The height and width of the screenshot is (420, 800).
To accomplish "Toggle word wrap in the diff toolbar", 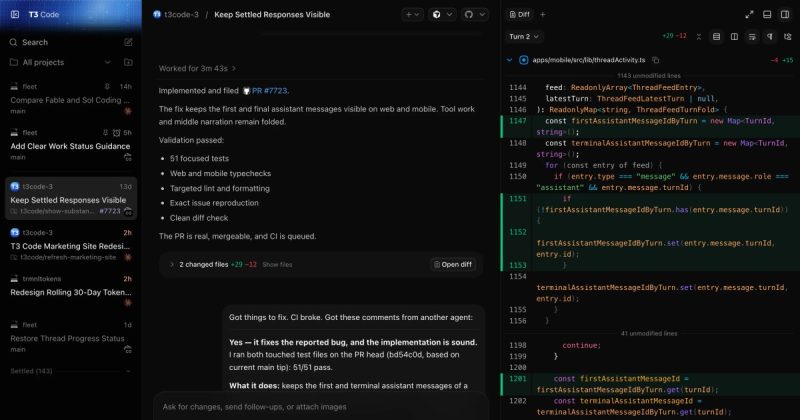I will tap(752, 37).
